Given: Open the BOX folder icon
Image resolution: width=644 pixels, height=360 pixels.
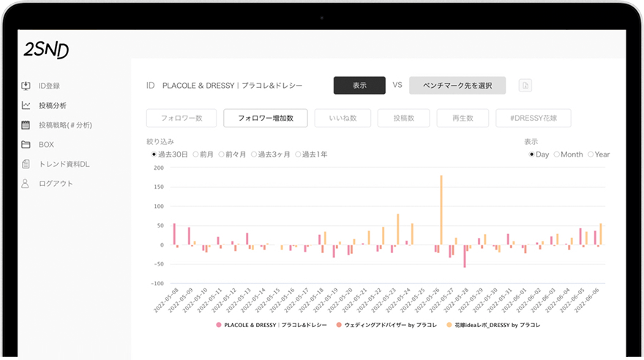Looking at the screenshot, I should point(26,145).
